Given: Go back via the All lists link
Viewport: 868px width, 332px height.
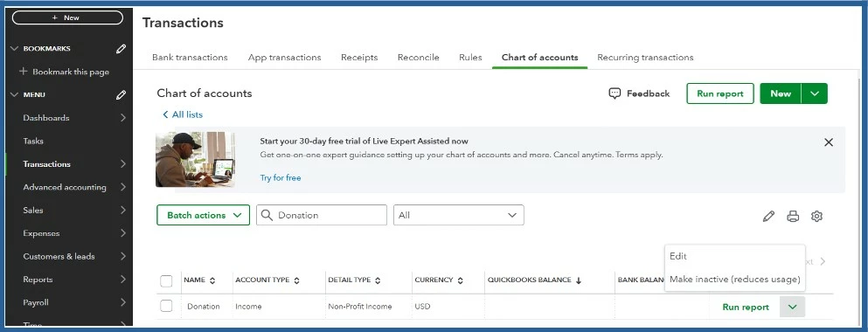Looking at the screenshot, I should [x=183, y=114].
